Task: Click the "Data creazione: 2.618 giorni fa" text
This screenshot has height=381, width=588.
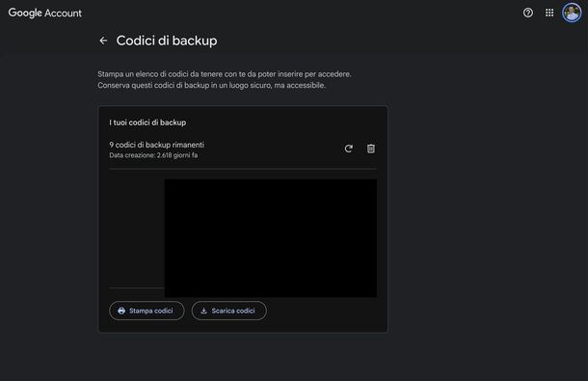Action: tap(153, 155)
